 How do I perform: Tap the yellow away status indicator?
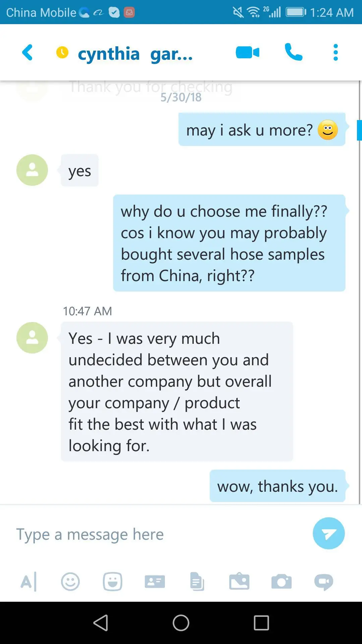tap(62, 52)
